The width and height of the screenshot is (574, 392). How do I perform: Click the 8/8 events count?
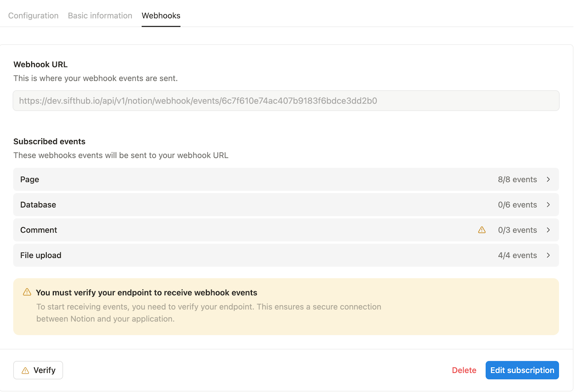point(517,180)
